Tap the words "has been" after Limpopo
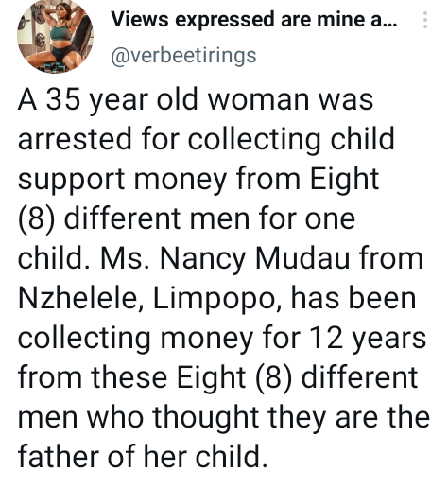This screenshot has width=448, height=489. 353,299
